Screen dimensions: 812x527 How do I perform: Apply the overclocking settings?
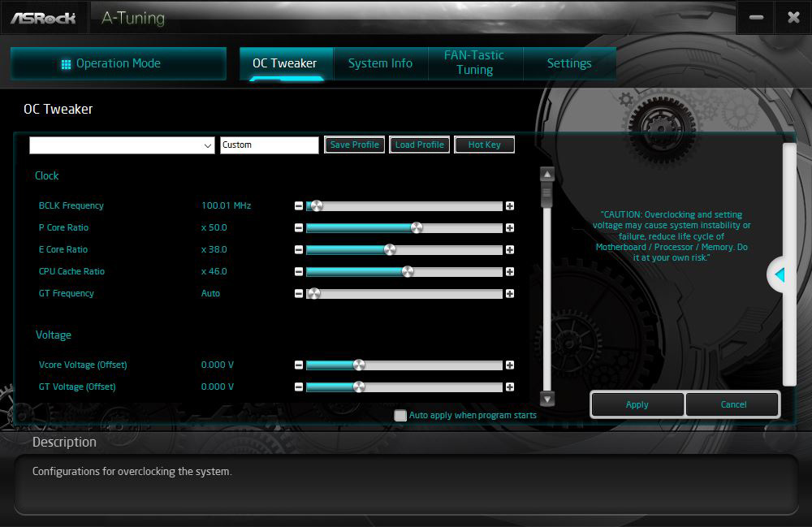tap(637, 404)
